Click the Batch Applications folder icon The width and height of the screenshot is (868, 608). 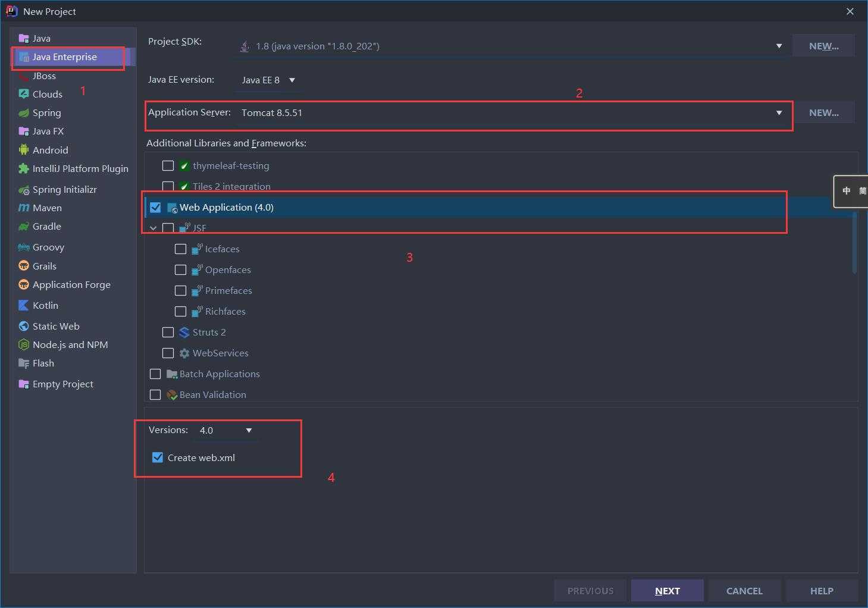coord(172,374)
